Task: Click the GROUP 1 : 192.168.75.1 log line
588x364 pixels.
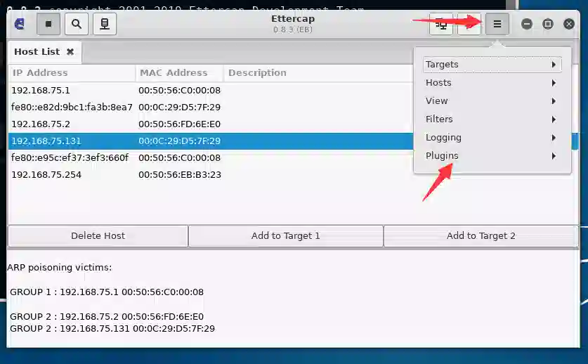Action: coord(107,292)
